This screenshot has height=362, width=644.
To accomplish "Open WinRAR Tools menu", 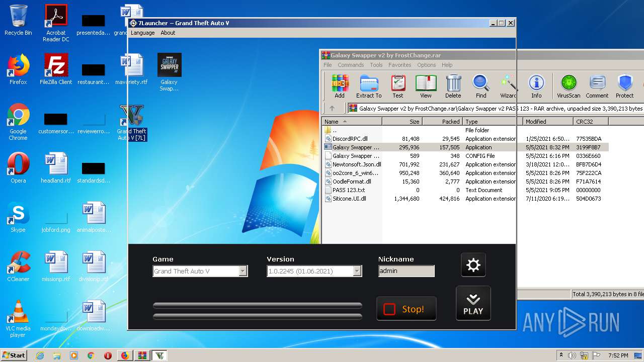I will (376, 65).
